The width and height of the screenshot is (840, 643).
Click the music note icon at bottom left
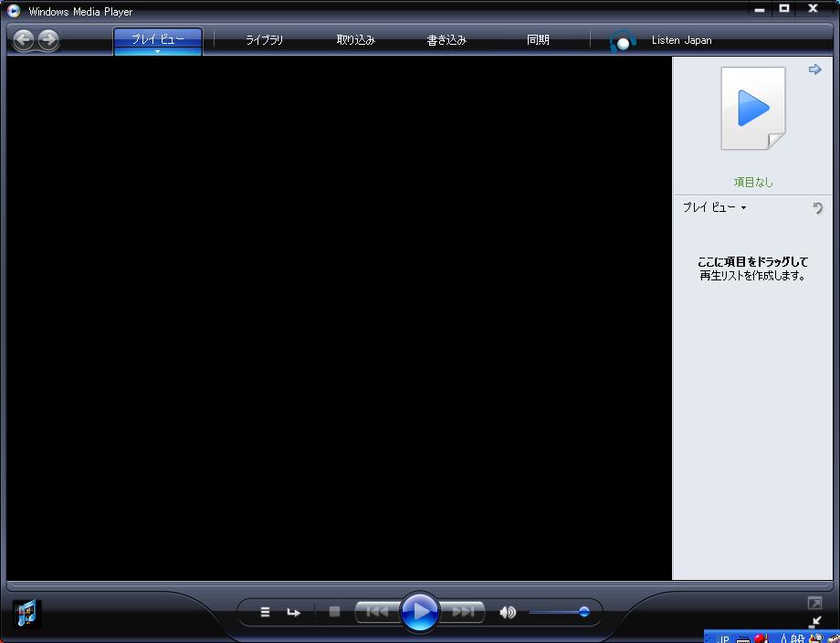[26, 613]
